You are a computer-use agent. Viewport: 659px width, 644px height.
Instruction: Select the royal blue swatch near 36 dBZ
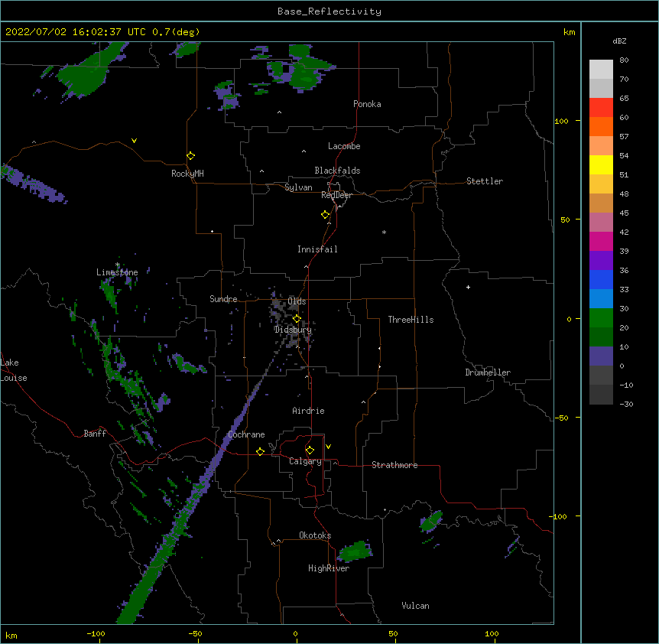pos(601,279)
